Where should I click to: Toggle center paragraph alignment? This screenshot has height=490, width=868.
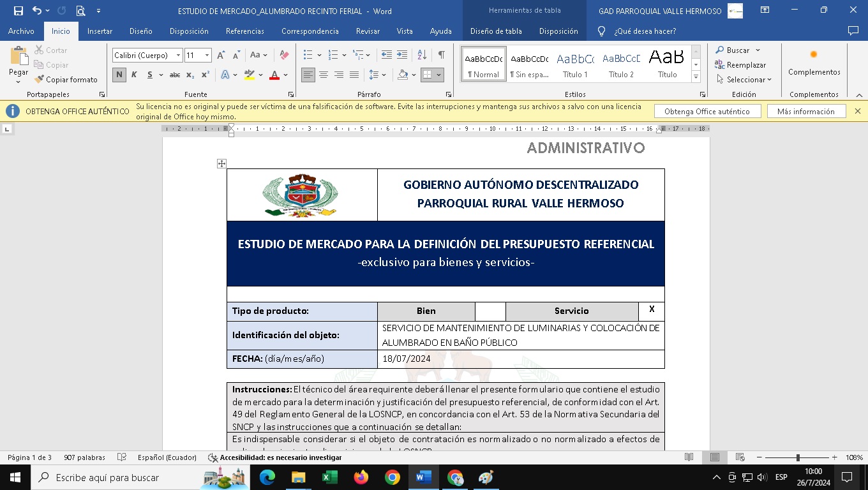click(324, 75)
